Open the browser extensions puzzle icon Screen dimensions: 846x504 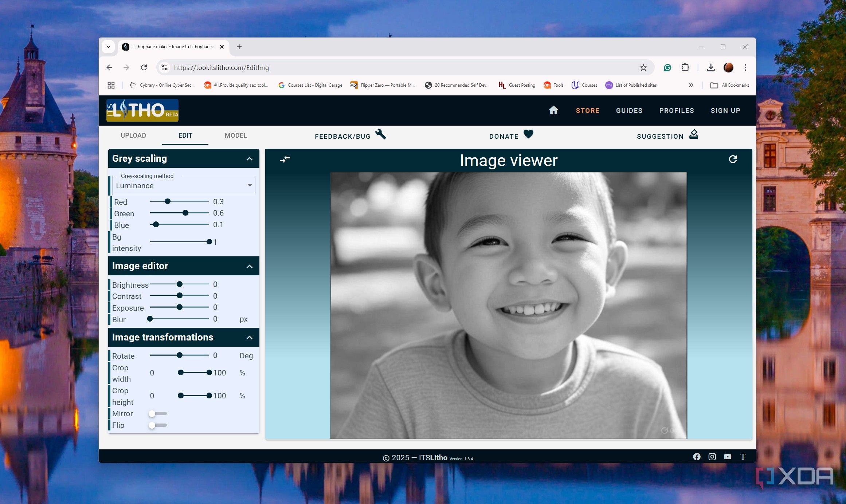(x=685, y=67)
